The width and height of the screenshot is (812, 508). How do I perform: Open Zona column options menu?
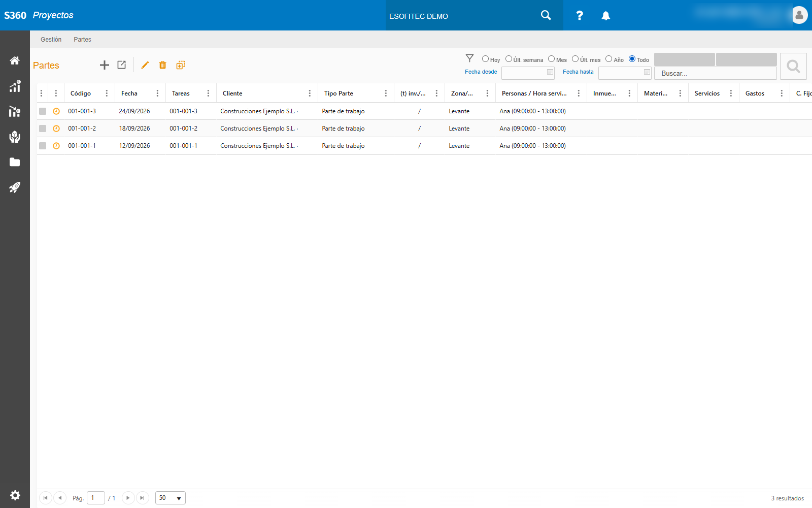487,93
